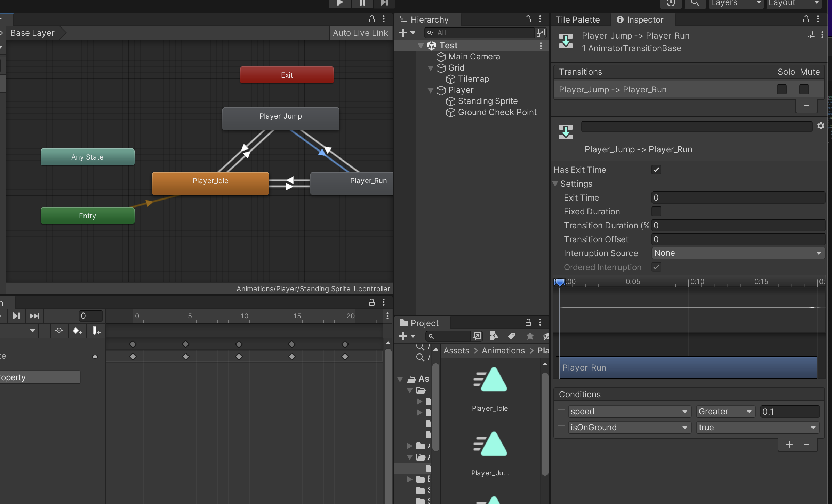
Task: Click the add keyframe icon
Action: tap(77, 331)
